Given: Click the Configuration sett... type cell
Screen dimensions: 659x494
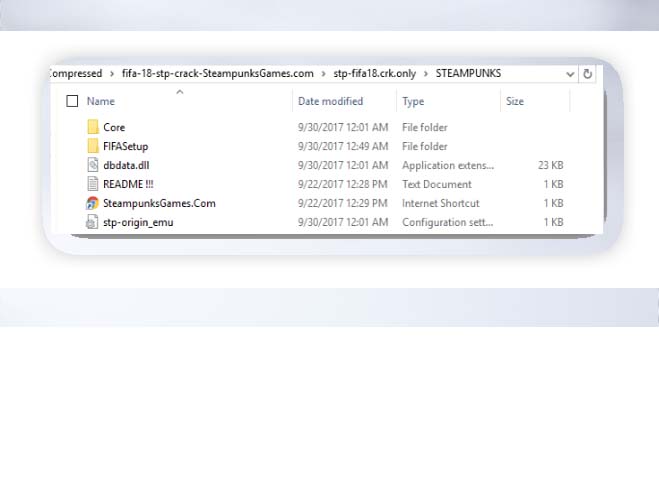Looking at the screenshot, I should click(x=448, y=222).
